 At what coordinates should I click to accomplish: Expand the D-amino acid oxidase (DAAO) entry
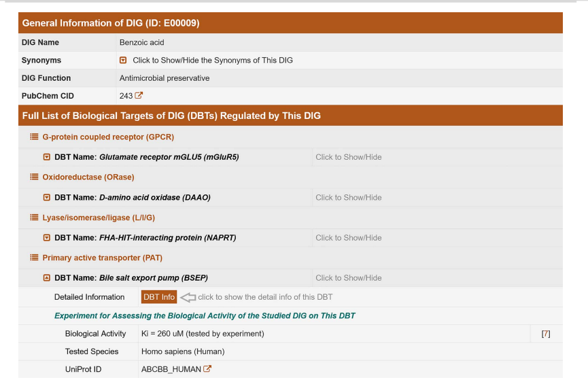tap(47, 198)
